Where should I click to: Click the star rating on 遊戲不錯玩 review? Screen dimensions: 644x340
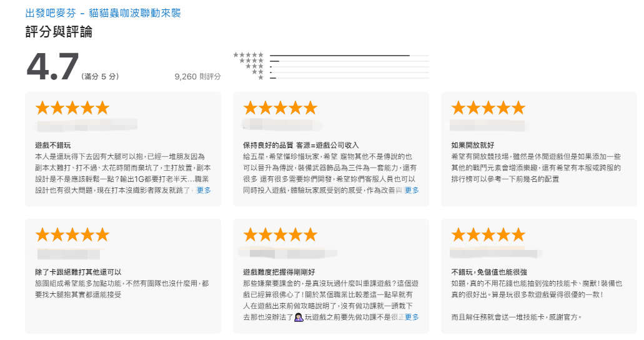72,108
